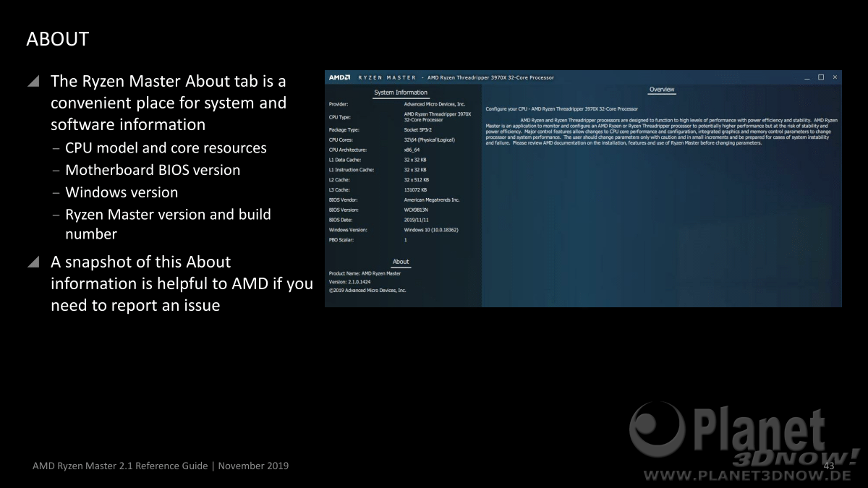Click the 'Socket SP3r2' package type value
The height and width of the screenshot is (488, 868).
coord(417,130)
